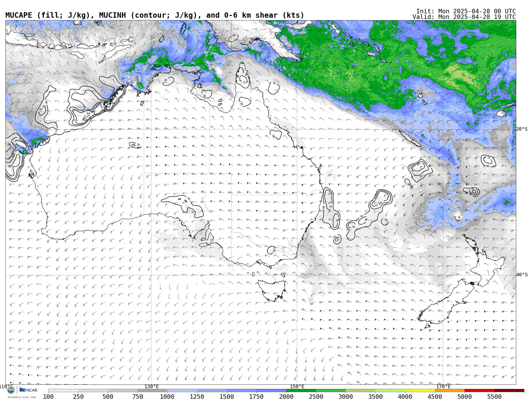The image size is (532, 400).
Task: Pick the yellow 4000–4500 colorbar swatch
Action: click(420, 391)
